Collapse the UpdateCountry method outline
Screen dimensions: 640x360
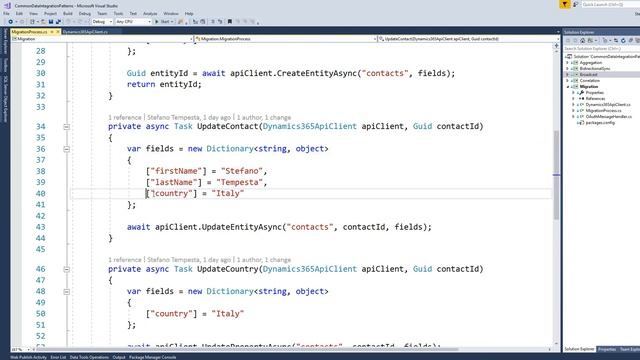coord(66,269)
